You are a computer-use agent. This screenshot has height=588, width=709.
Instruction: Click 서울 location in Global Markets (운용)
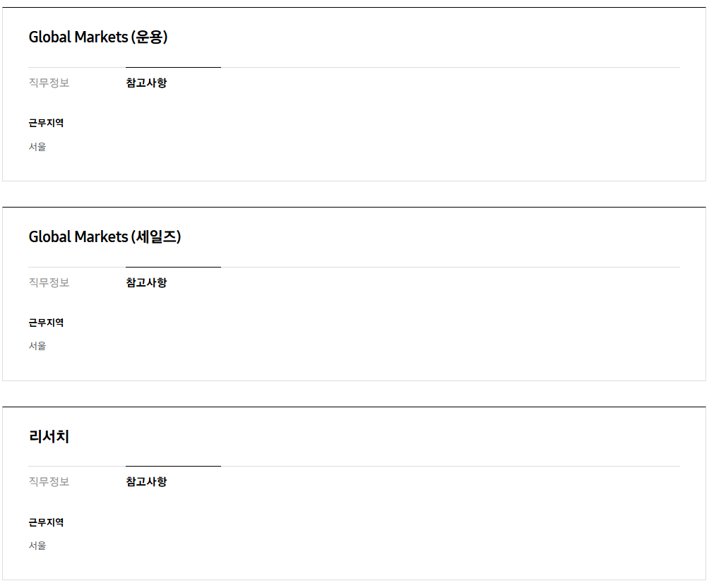pos(37,147)
